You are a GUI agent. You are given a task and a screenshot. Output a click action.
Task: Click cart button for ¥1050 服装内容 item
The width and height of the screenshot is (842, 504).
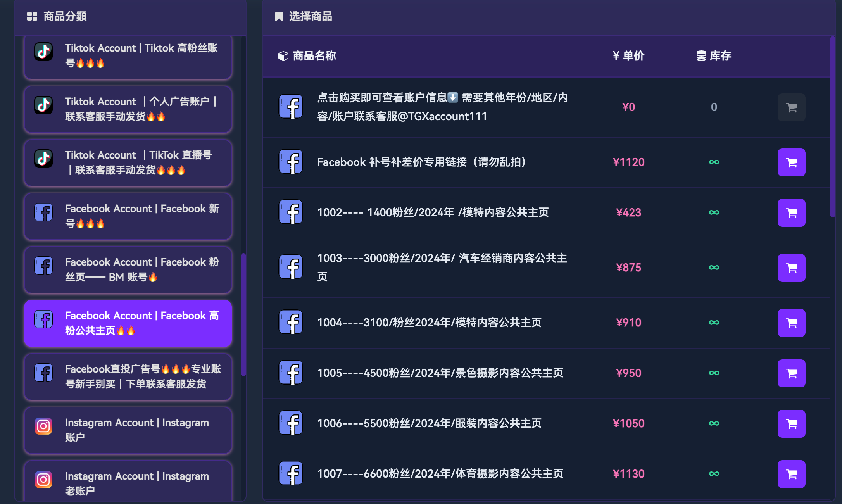point(791,424)
